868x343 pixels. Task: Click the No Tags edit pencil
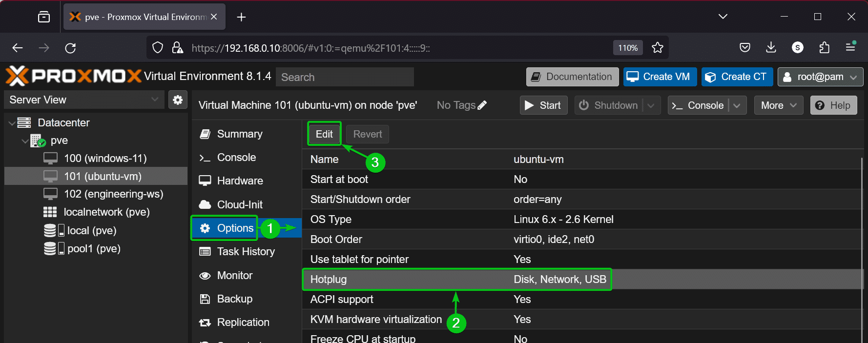pyautogui.click(x=482, y=105)
